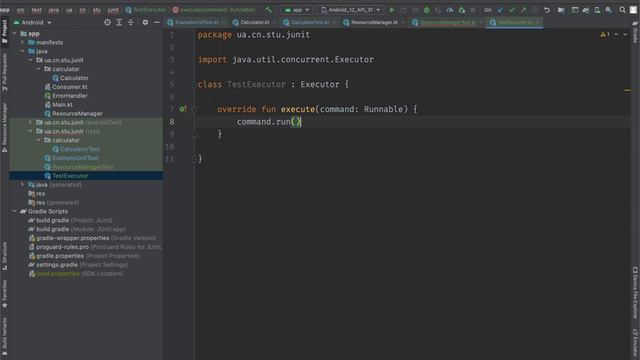Open local.properties (SDK Location) file
Viewport: 640px width, 360px height.
pos(76,274)
